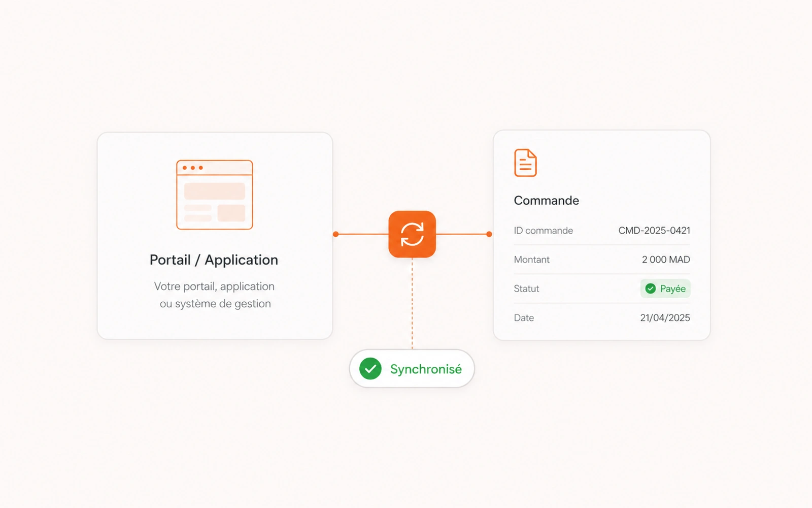Select the amount 2 000 MAD
The width and height of the screenshot is (812, 508).
(x=666, y=260)
